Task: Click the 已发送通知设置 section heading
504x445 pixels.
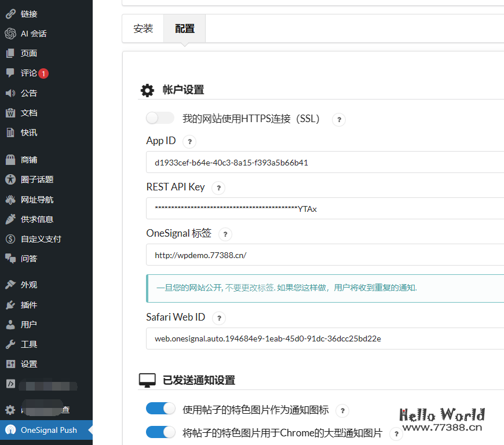Action: click(x=199, y=380)
